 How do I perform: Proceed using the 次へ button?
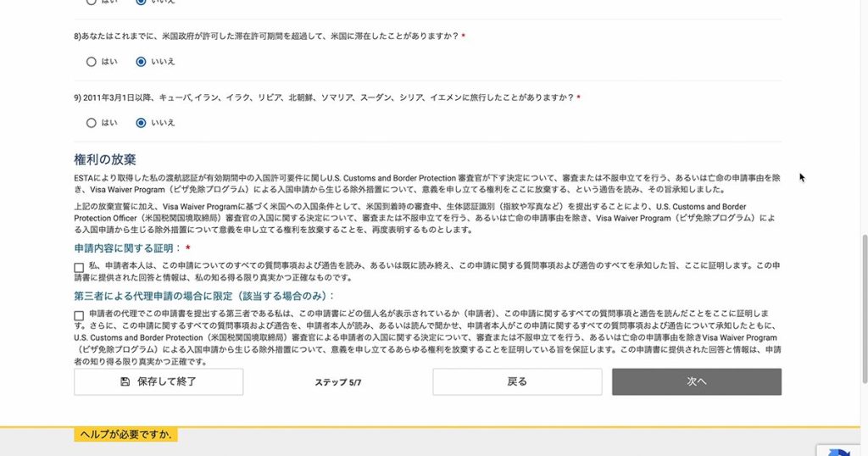coord(696,382)
